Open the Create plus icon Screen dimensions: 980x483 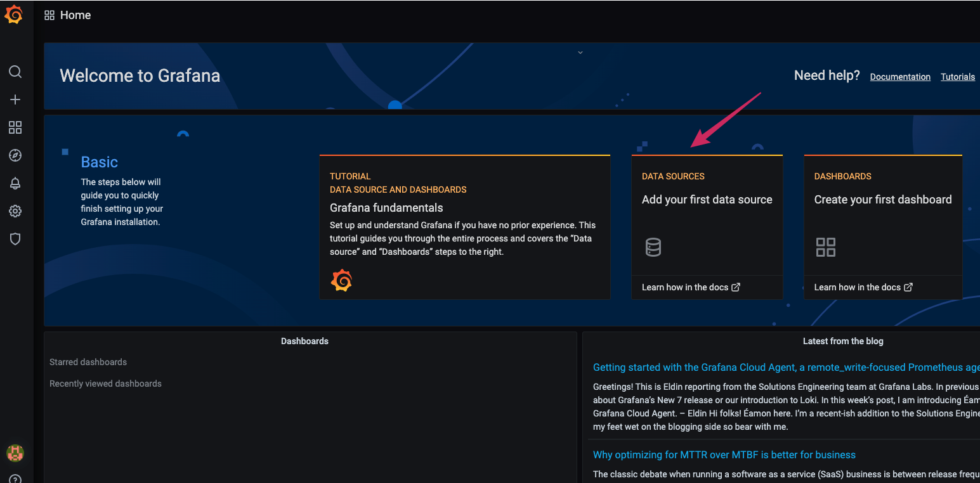[15, 100]
